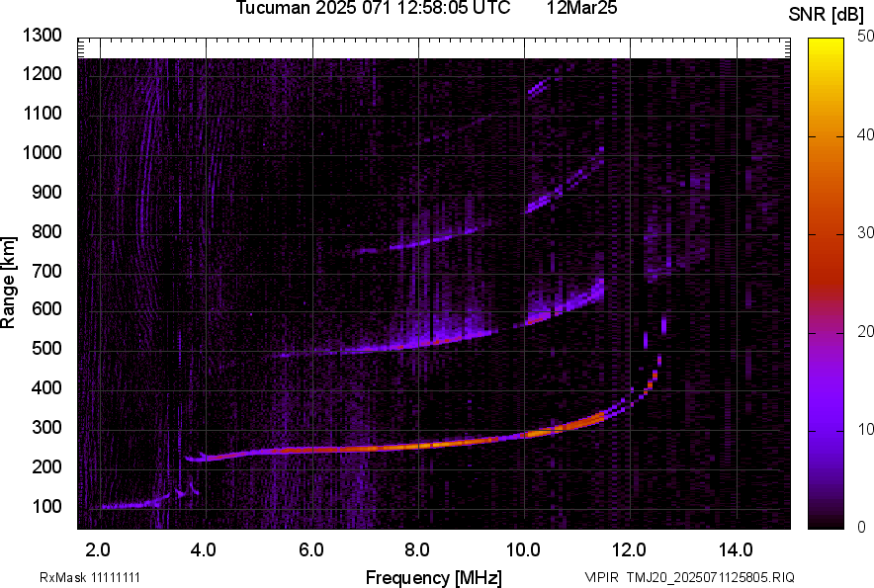This screenshot has width=874, height=588.
Task: Click the file name 'TMJ20_2025071125805.RIQ'
Action: coord(710,577)
